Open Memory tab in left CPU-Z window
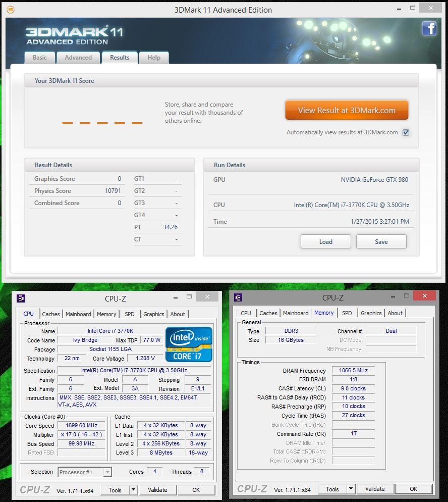The image size is (448, 502). (x=106, y=314)
